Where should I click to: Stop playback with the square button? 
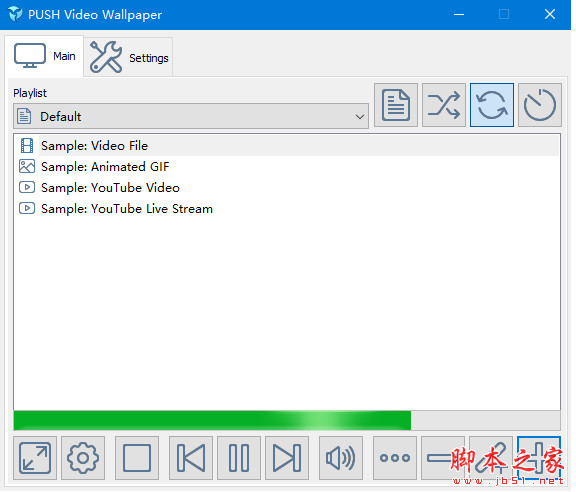[x=137, y=458]
